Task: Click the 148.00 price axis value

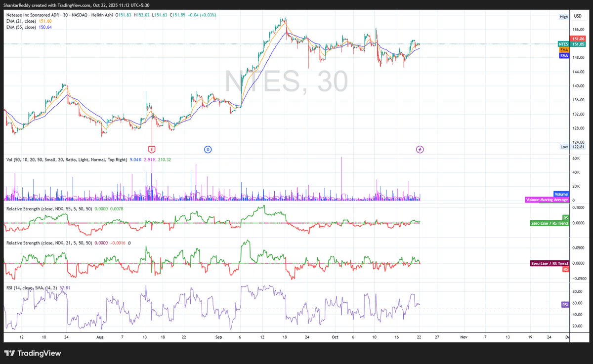Action: coord(578,58)
